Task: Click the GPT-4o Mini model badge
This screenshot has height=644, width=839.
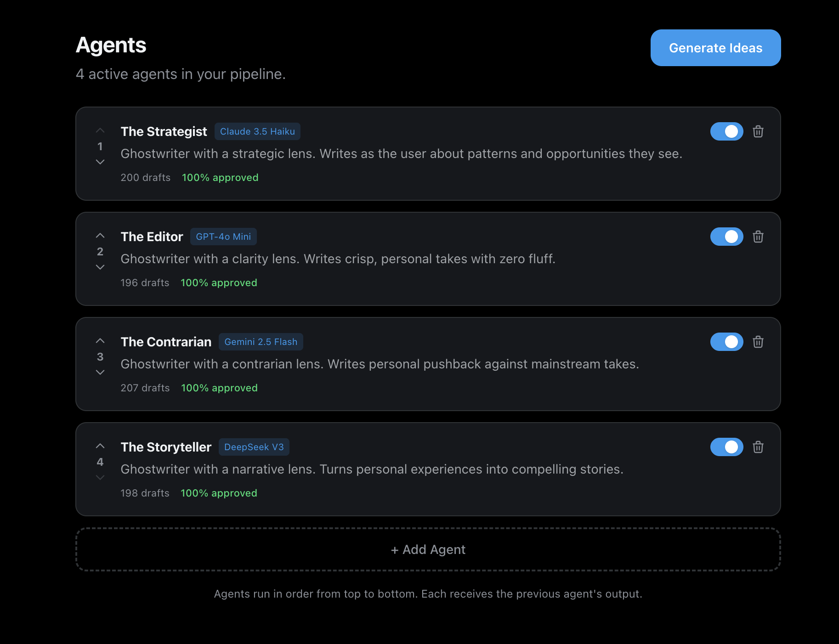Action: pyautogui.click(x=223, y=237)
